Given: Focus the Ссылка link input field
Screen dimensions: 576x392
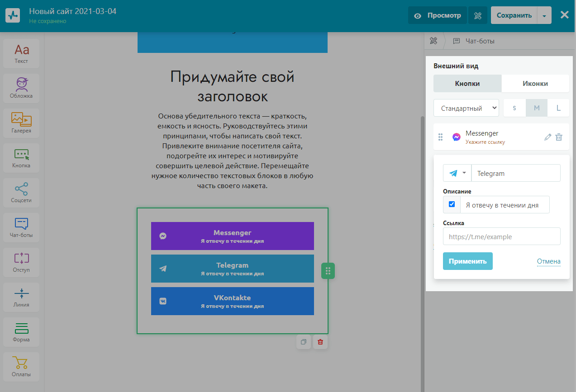Looking at the screenshot, I should click(501, 236).
